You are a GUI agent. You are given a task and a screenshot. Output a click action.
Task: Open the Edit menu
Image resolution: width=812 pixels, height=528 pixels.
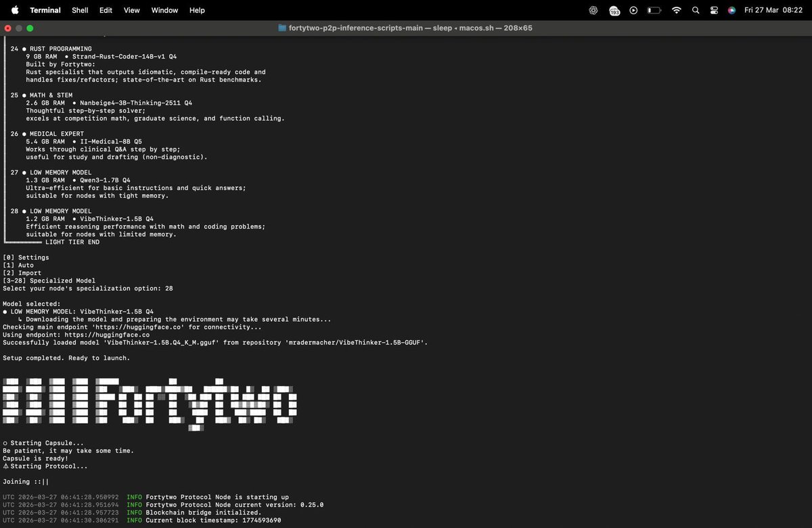pyautogui.click(x=106, y=10)
